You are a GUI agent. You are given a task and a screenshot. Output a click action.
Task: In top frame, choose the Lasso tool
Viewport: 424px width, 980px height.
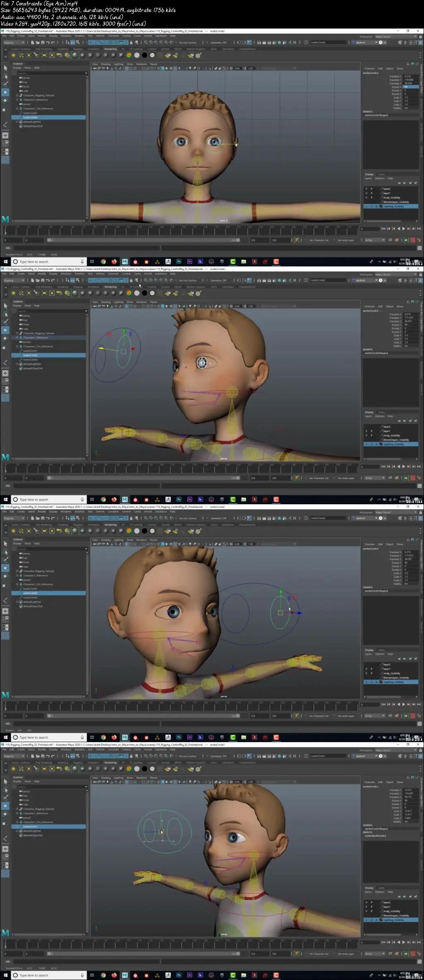point(5,76)
